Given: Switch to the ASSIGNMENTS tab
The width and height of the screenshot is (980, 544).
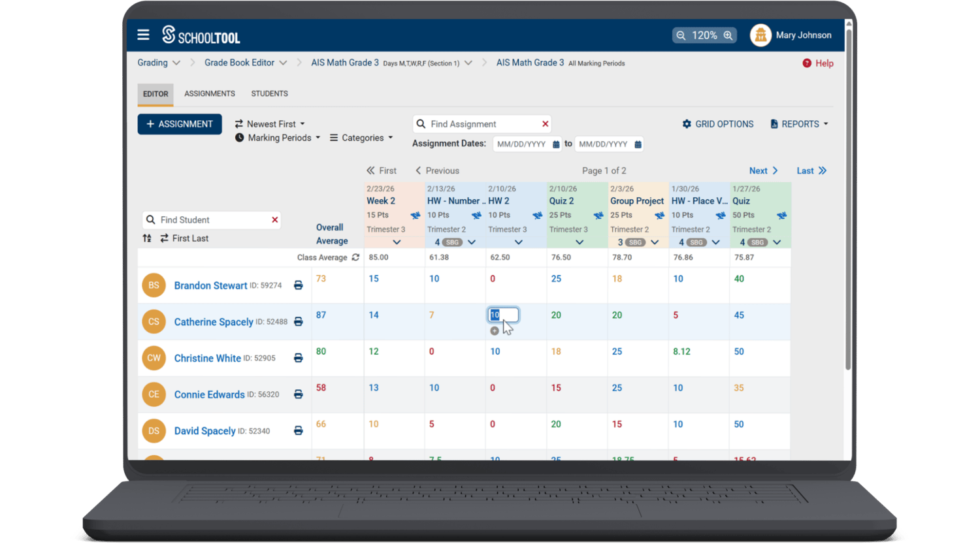Looking at the screenshot, I should tap(209, 93).
